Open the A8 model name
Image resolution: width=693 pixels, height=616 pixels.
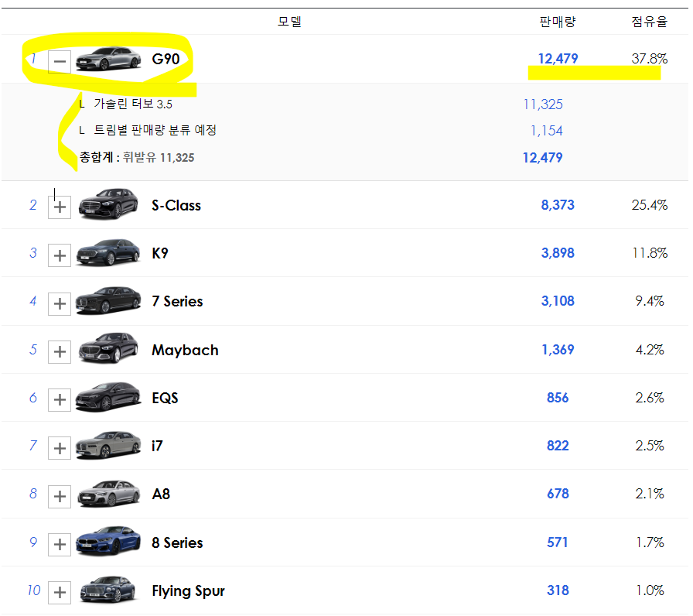pos(161,494)
